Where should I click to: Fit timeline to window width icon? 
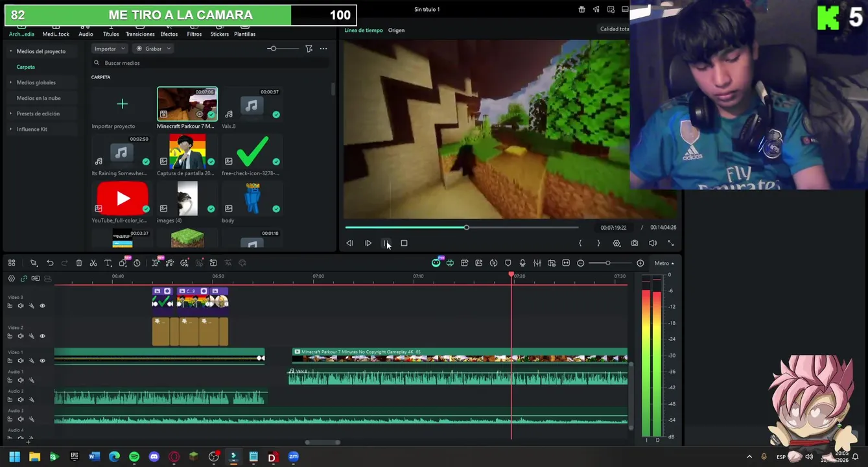click(x=566, y=263)
